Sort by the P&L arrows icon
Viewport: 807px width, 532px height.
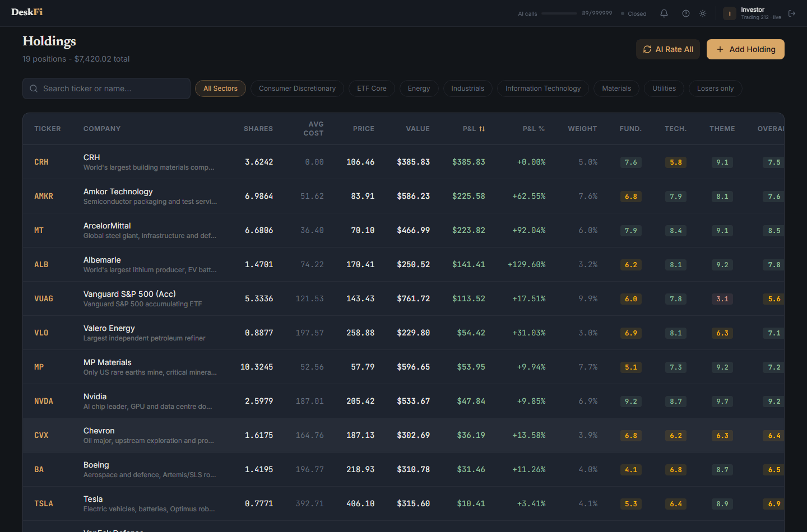tap(482, 129)
